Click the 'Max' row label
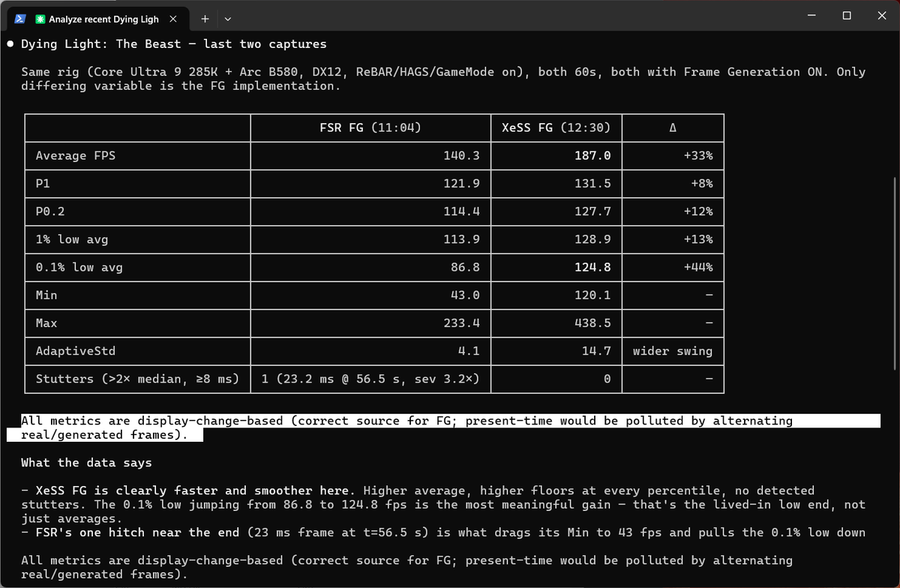The height and width of the screenshot is (588, 900). [46, 323]
